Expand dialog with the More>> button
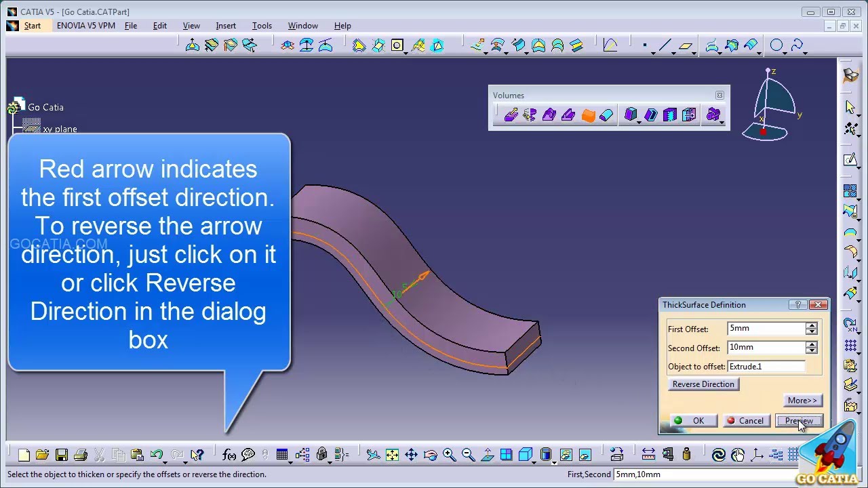 [803, 401]
